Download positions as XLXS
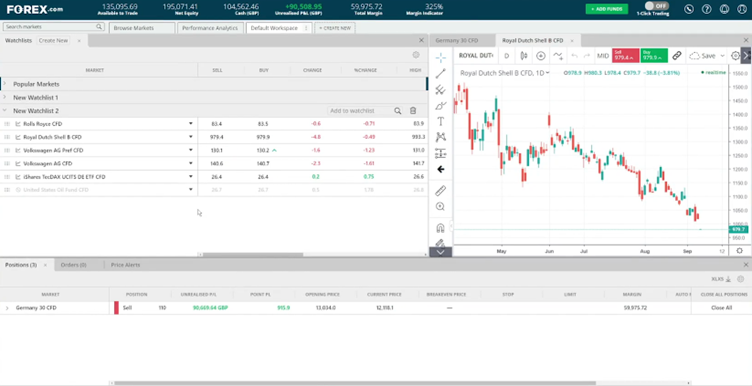 point(721,279)
